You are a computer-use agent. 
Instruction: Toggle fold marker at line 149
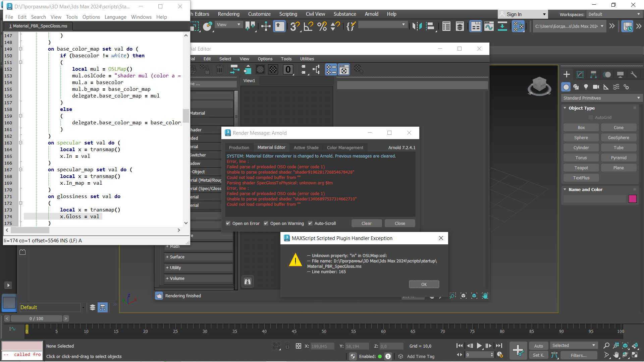tap(20, 49)
